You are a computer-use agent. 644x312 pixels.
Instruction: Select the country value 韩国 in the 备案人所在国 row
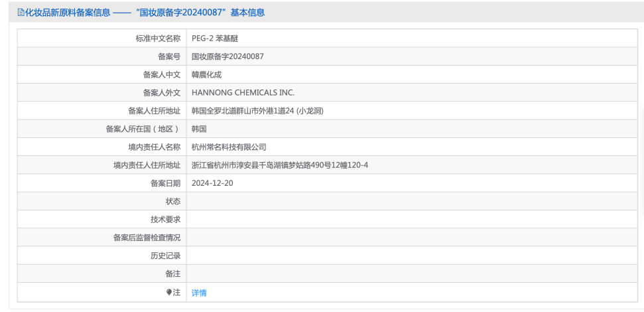[x=199, y=129]
